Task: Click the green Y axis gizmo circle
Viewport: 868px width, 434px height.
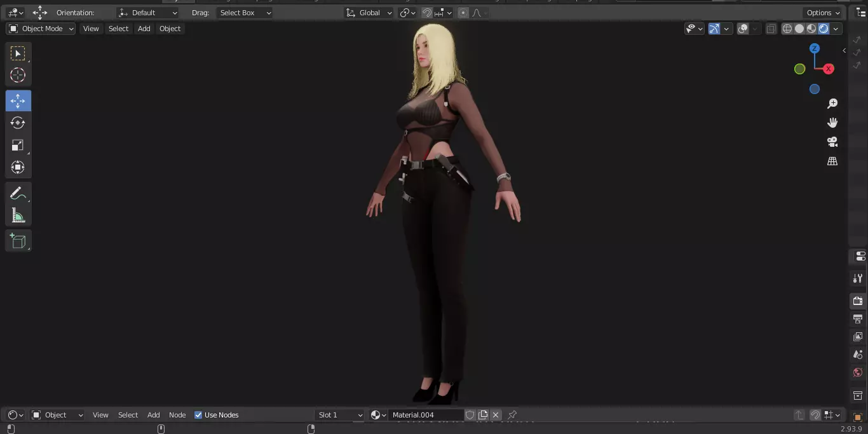Action: pyautogui.click(x=800, y=69)
